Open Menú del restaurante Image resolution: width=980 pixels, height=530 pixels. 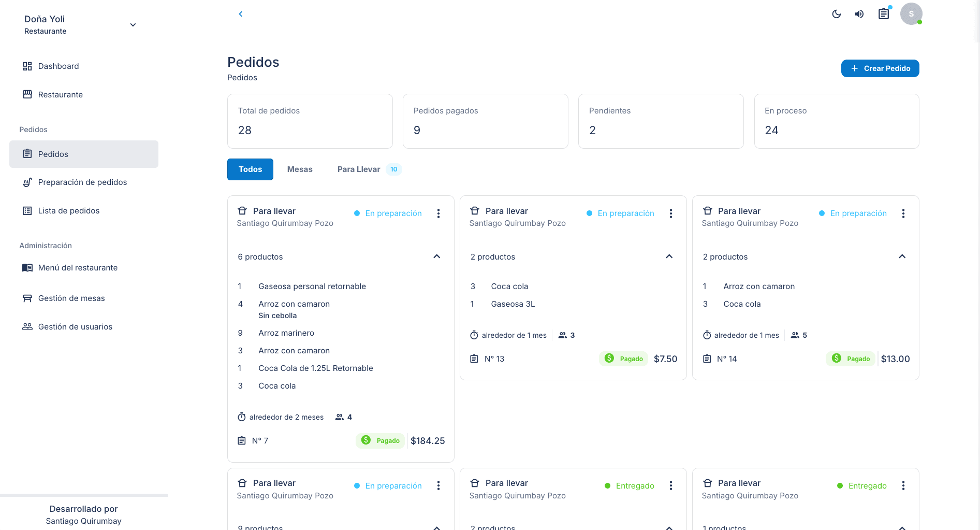pyautogui.click(x=78, y=267)
